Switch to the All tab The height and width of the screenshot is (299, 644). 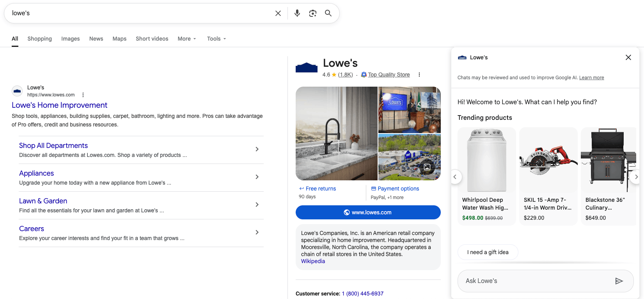point(15,39)
